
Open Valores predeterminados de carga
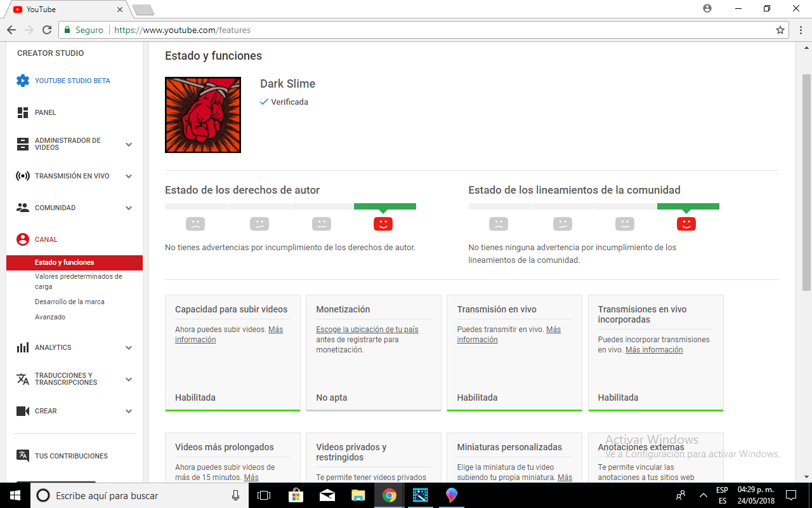tap(79, 281)
